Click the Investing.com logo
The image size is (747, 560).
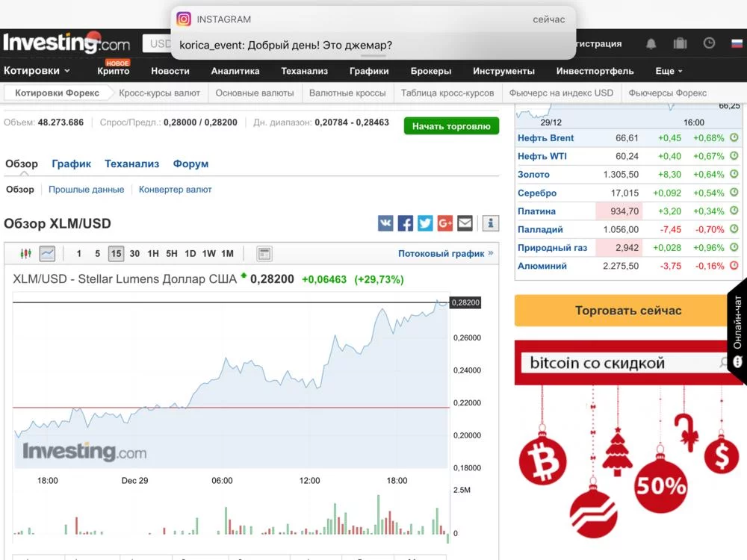coord(66,43)
